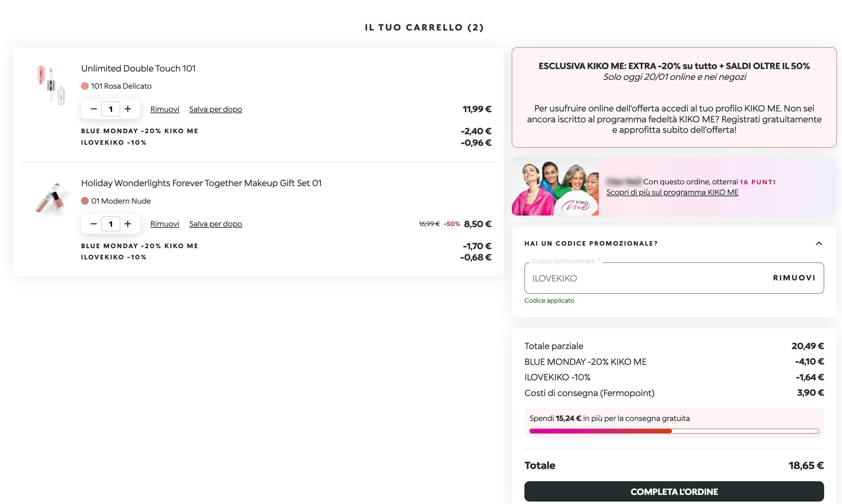This screenshot has width=842, height=504.
Task: Click the discounted price 8,50 €
Action: 478,224
